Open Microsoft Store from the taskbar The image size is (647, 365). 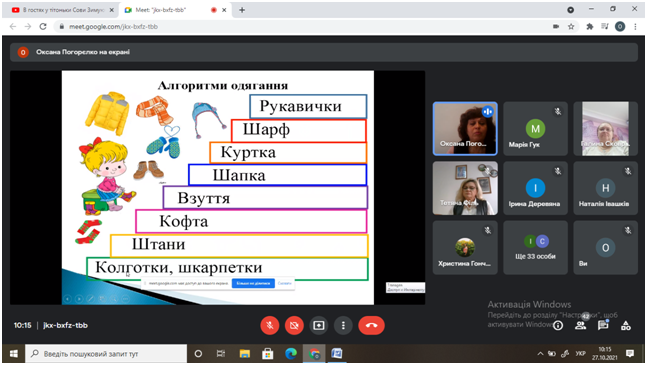coord(268,354)
